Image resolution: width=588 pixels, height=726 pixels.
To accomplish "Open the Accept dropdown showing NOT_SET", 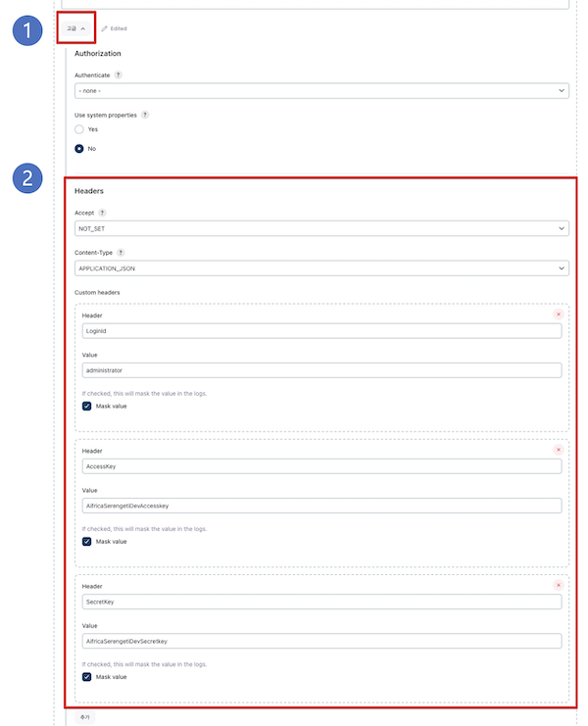I will pyautogui.click(x=321, y=228).
